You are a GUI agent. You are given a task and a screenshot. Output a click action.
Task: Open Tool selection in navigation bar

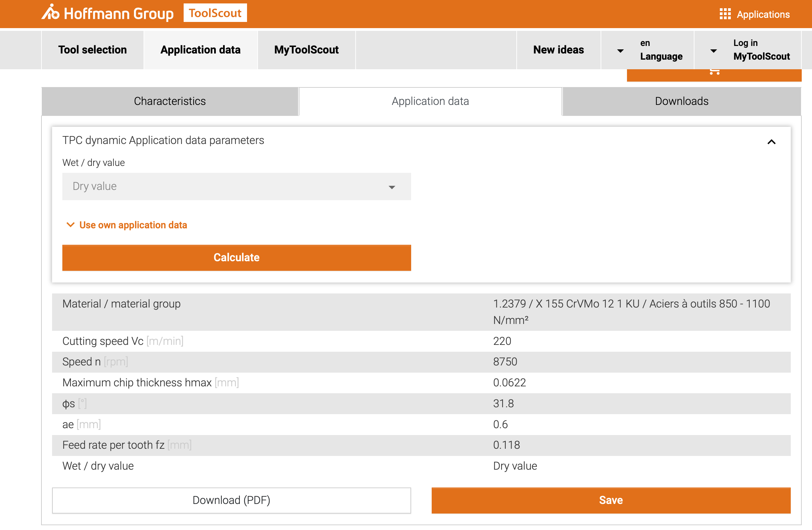[93, 50]
